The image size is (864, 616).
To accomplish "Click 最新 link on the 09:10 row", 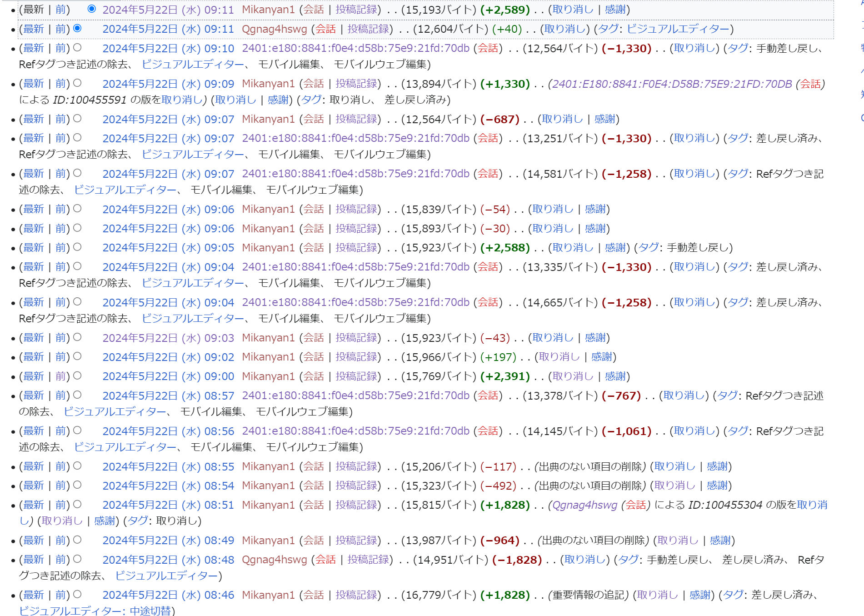I will (x=34, y=48).
